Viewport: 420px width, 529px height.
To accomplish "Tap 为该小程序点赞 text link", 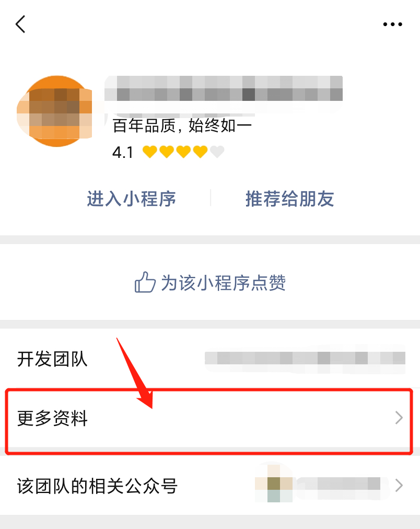I will (x=223, y=282).
